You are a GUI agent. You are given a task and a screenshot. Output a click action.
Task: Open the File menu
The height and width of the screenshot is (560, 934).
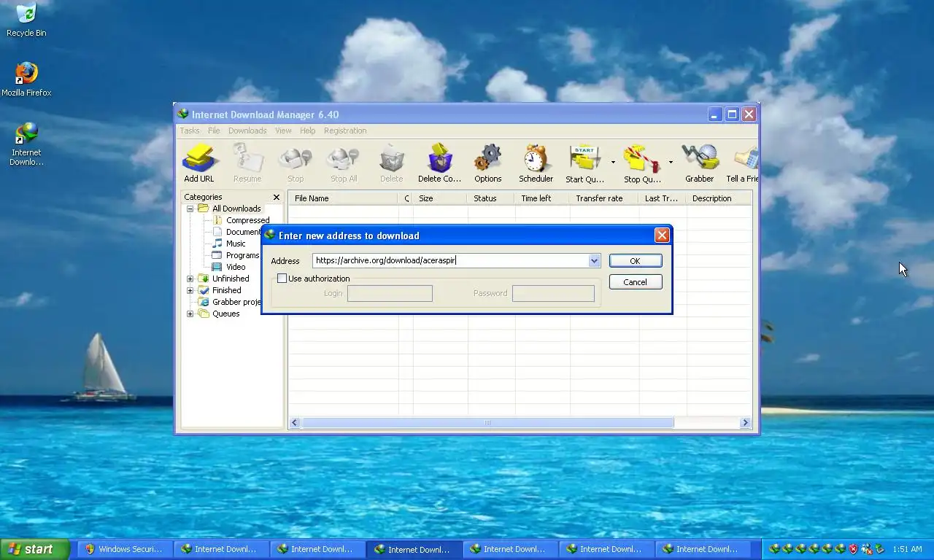(214, 131)
